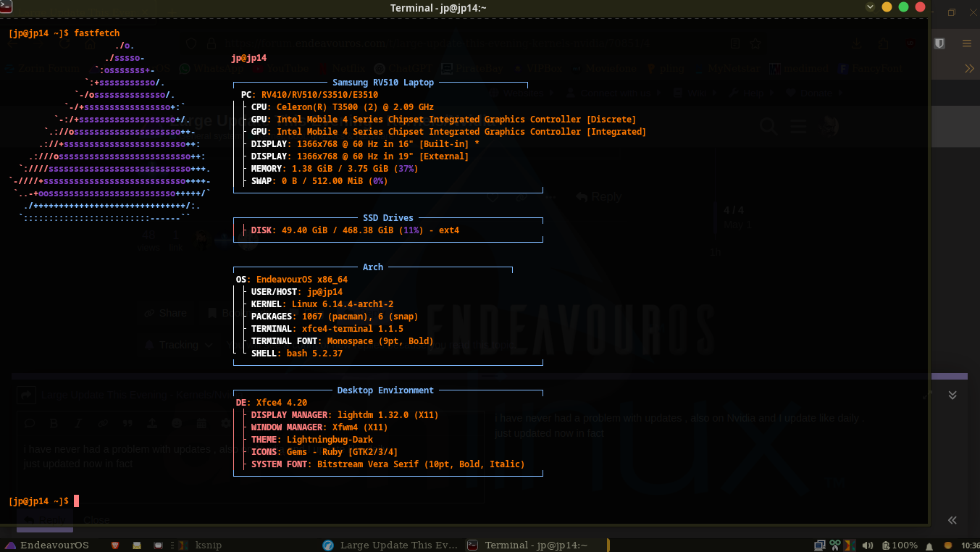Click the 'SYSTEM FONT: Bitstream Vera Serif' line

[388, 464]
